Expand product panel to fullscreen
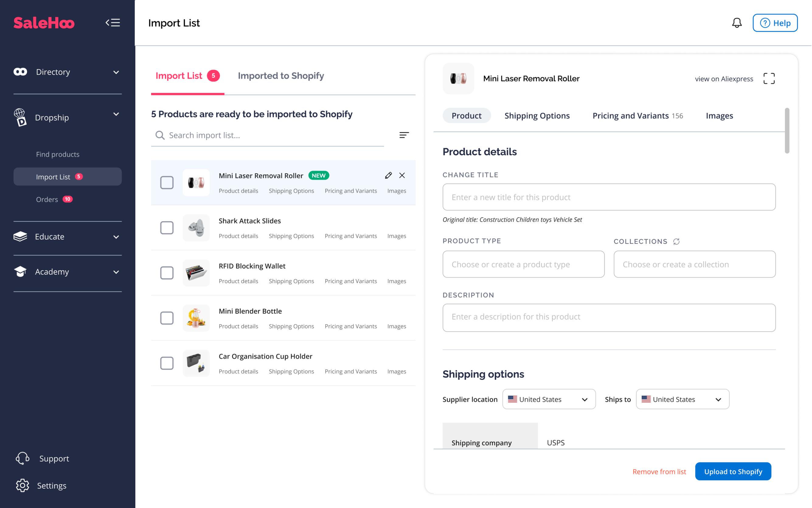Image resolution: width=812 pixels, height=508 pixels. (x=769, y=79)
